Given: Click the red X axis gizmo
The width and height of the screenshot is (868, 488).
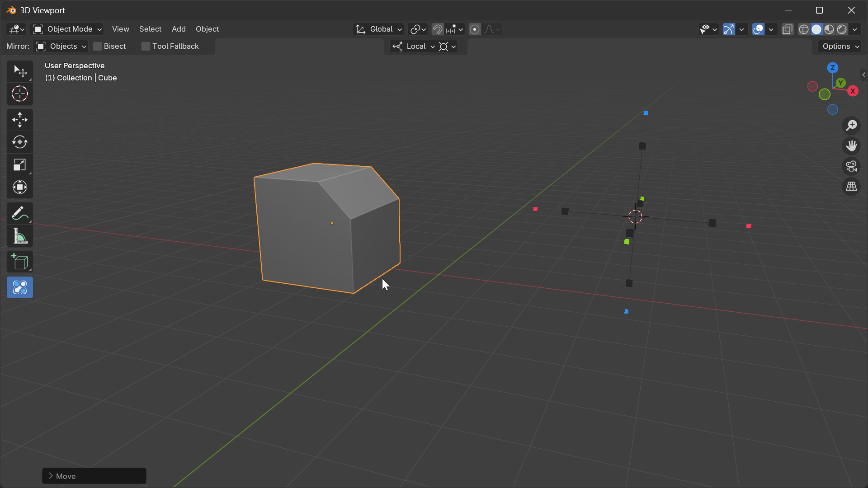Looking at the screenshot, I should [x=853, y=91].
